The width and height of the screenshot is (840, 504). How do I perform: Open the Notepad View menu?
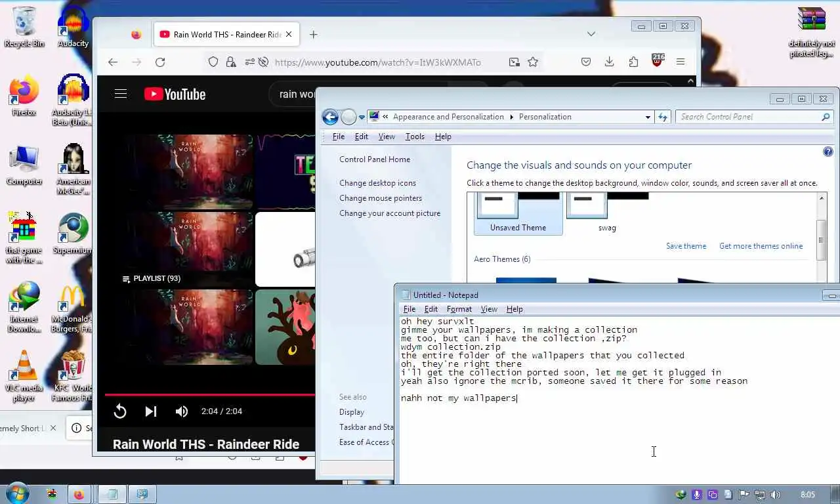click(x=489, y=309)
